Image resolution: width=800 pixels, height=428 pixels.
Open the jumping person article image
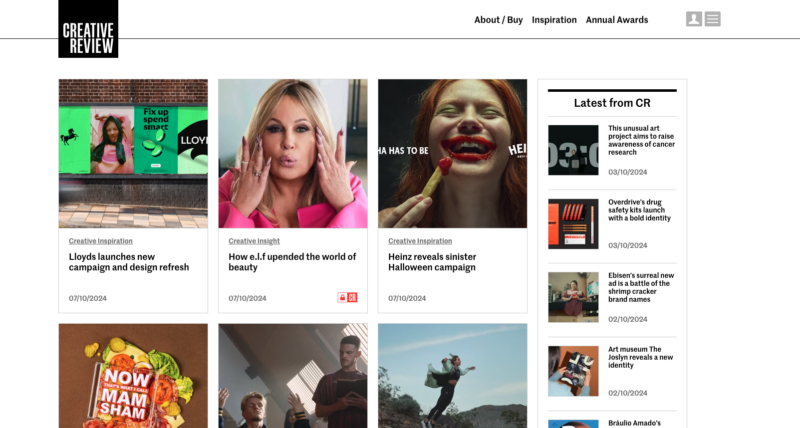(x=453, y=376)
